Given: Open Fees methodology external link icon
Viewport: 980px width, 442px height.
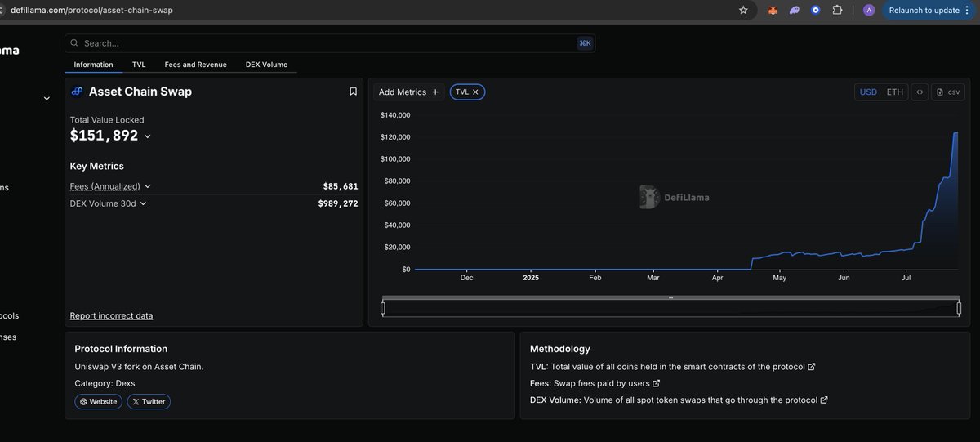Looking at the screenshot, I should click(656, 383).
